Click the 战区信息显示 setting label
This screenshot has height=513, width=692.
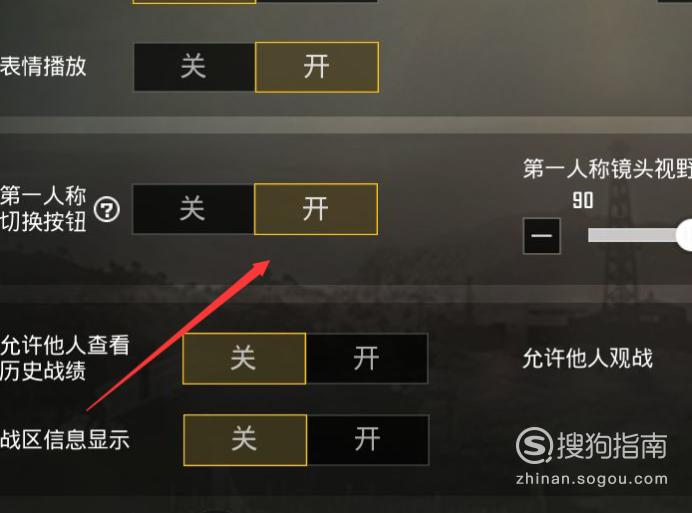pyautogui.click(x=65, y=440)
